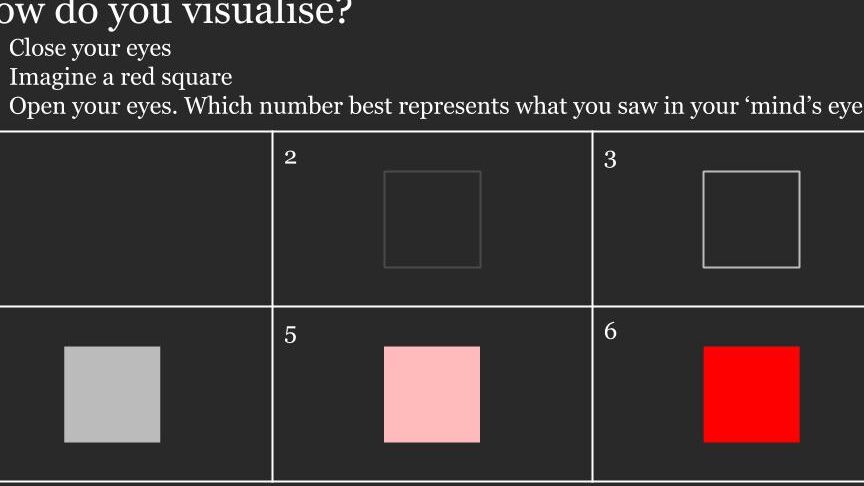Click the horizontal line between table rows
This screenshot has width=864, height=486.
coord(432,306)
